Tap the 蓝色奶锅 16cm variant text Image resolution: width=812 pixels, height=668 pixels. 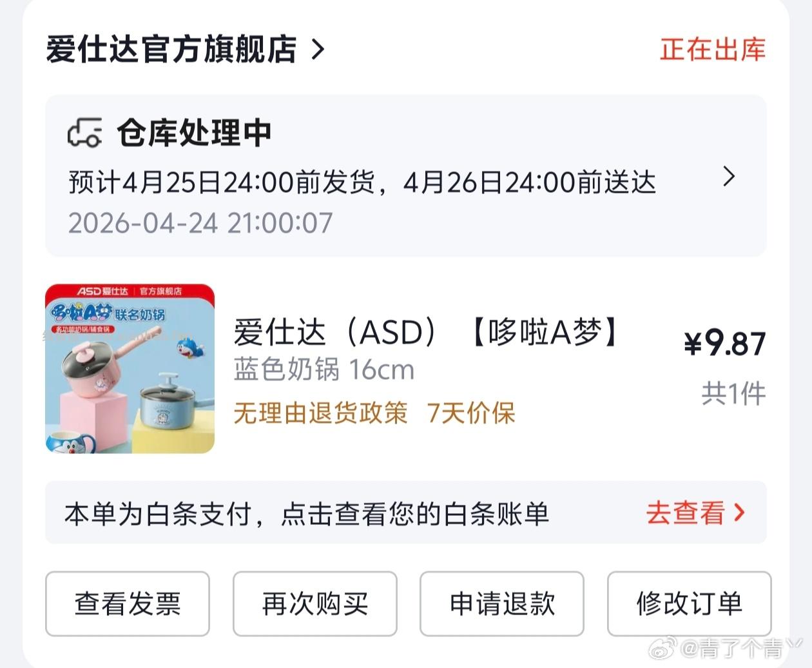[x=324, y=370]
